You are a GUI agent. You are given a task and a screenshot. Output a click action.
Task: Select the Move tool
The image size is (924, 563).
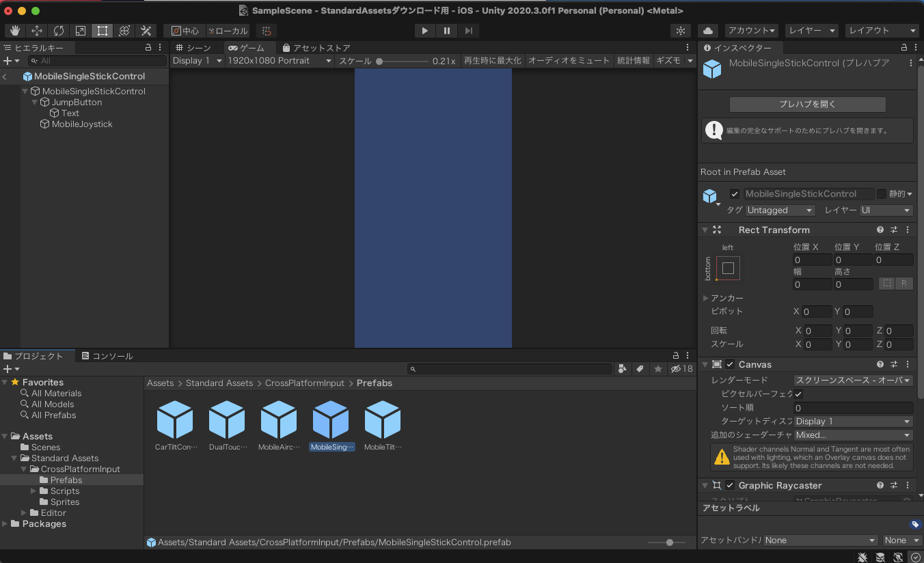click(x=37, y=31)
